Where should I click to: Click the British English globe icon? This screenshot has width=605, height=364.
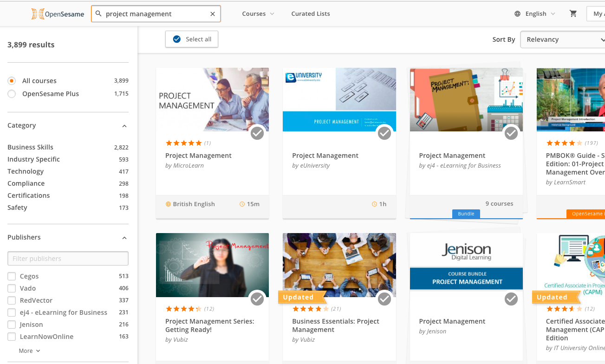168,204
